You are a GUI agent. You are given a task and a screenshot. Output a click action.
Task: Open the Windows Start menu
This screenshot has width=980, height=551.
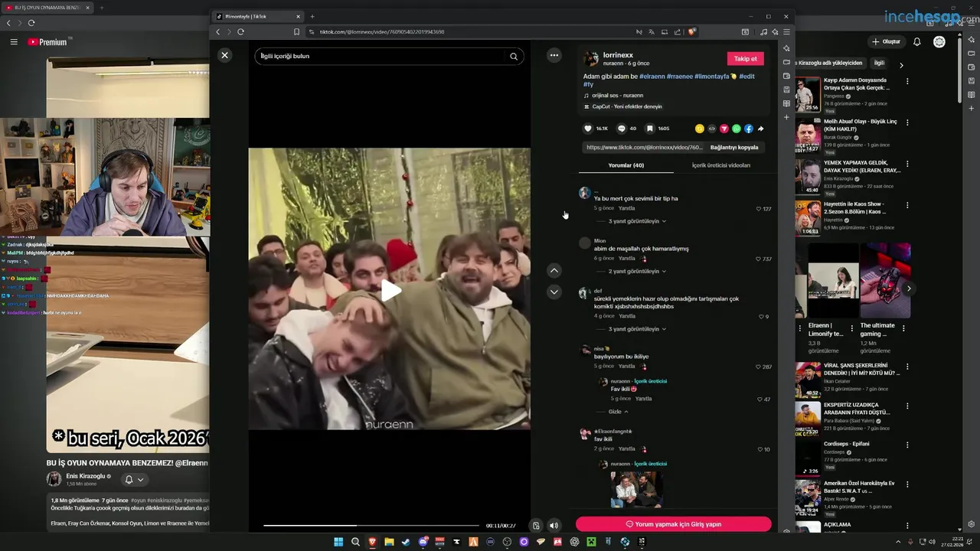pos(338,542)
